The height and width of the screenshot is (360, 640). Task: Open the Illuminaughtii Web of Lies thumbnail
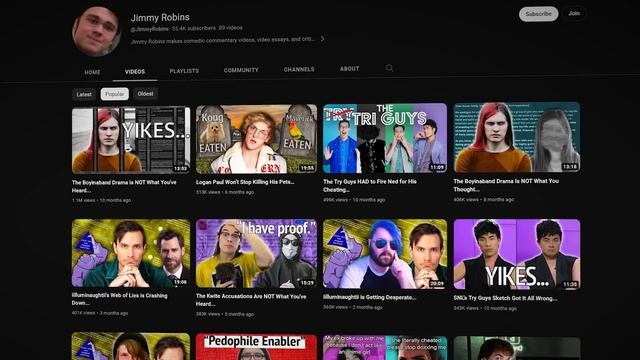pyautogui.click(x=131, y=253)
